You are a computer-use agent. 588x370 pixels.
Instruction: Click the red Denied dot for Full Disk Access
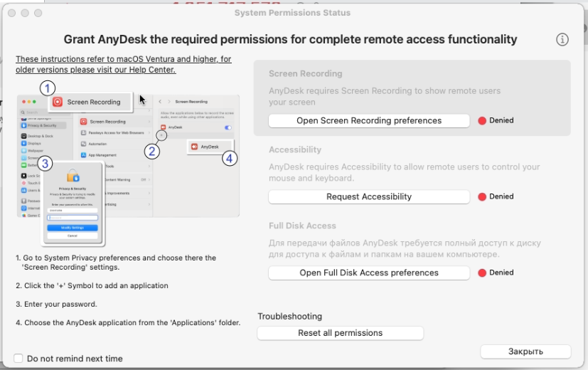(x=481, y=273)
